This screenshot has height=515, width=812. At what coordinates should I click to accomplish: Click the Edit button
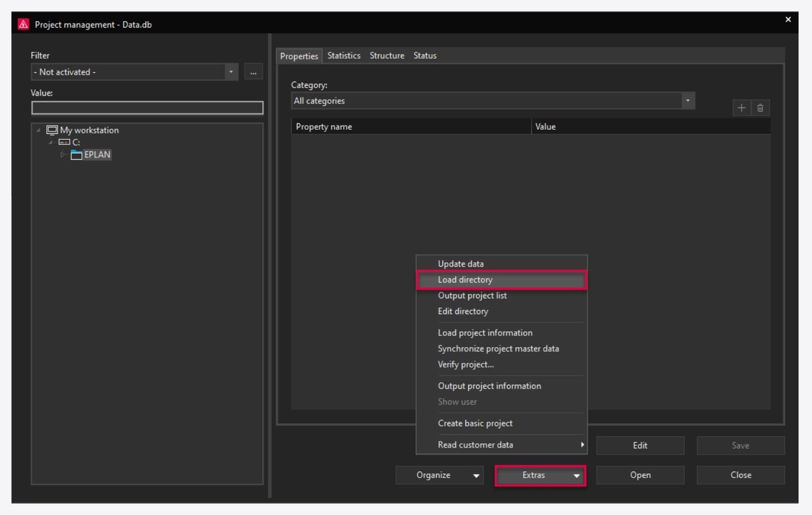coord(640,445)
